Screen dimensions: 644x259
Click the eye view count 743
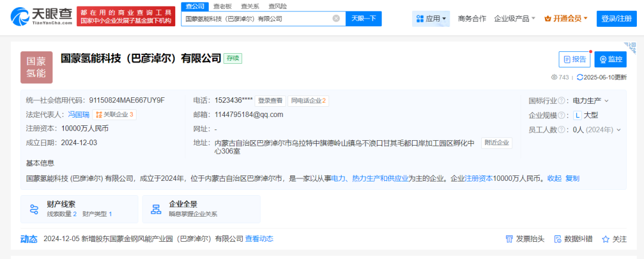click(x=560, y=78)
